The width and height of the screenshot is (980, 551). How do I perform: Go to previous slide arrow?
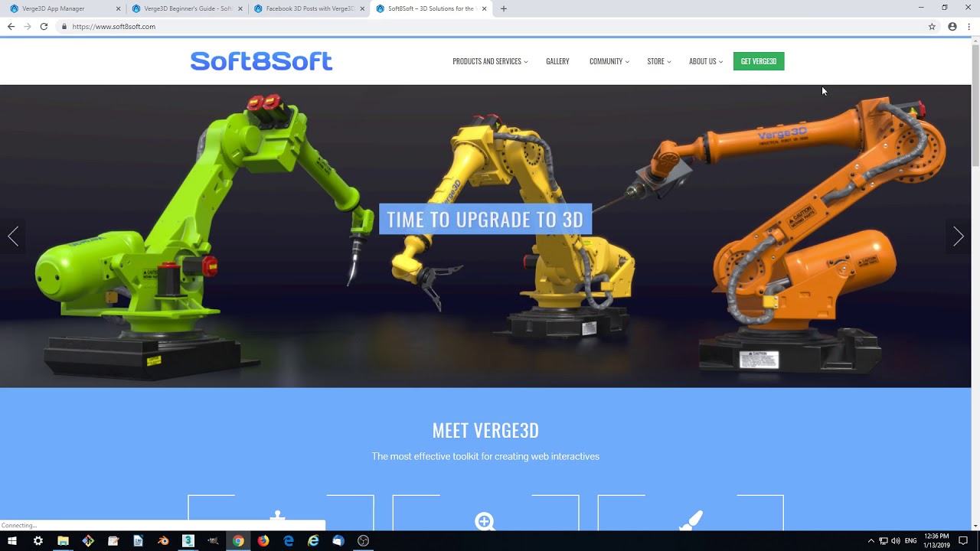(13, 236)
